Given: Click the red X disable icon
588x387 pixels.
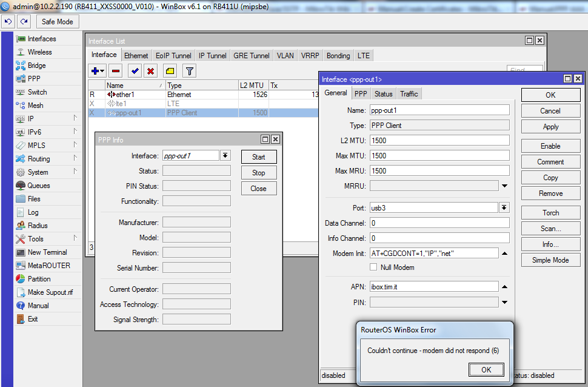Looking at the screenshot, I should click(x=150, y=71).
